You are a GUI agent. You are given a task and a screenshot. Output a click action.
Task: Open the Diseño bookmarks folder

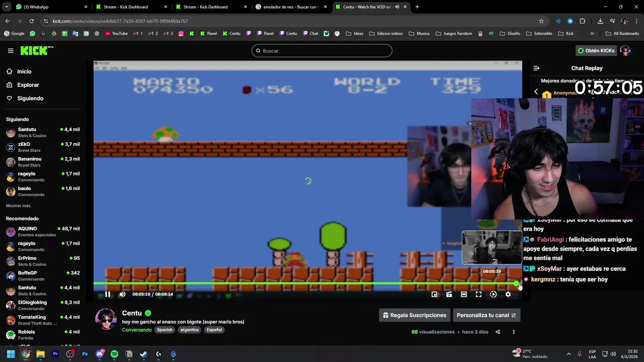pyautogui.click(x=510, y=34)
